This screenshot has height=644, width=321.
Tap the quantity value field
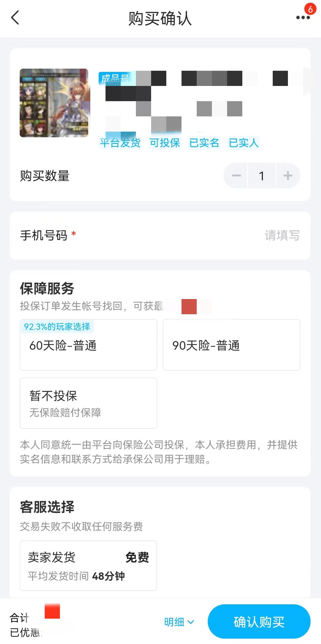pyautogui.click(x=262, y=176)
